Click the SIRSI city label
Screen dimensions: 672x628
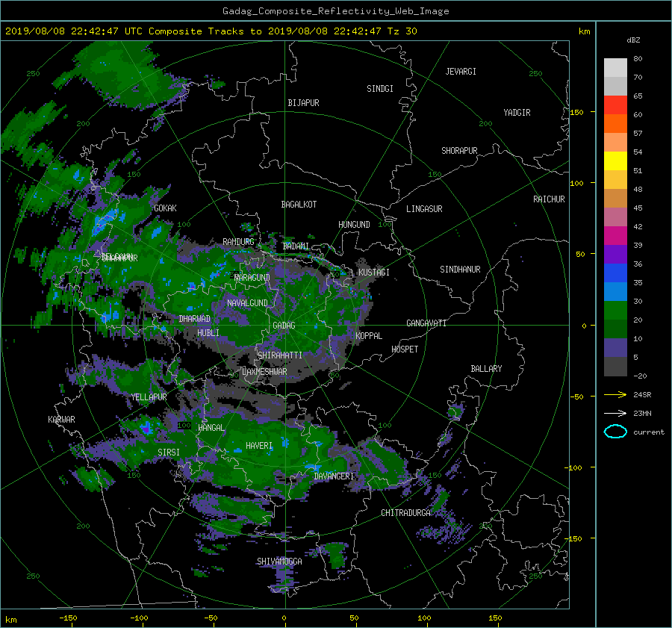pos(169,453)
